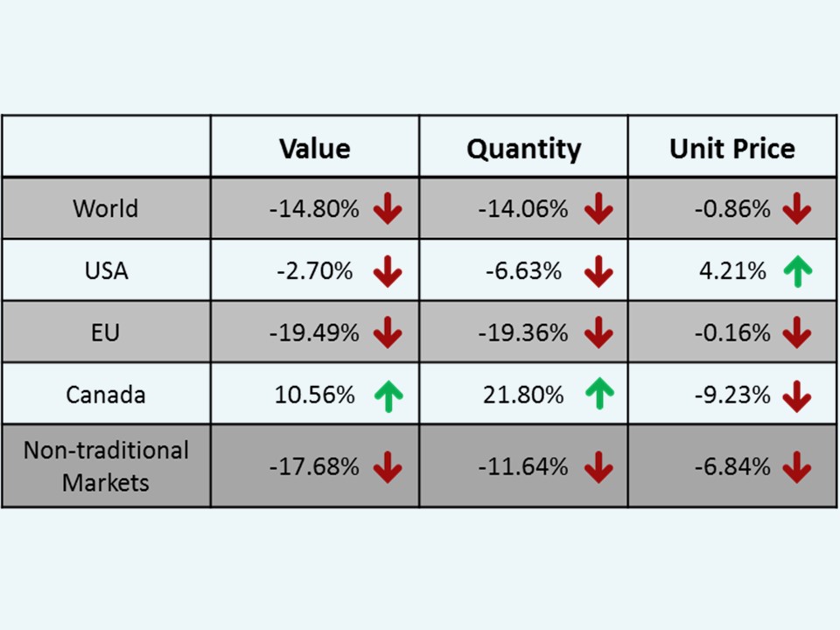Screen dimensions: 840x630
Task: Click the Non-traditional Markets row label
Action: (x=105, y=466)
